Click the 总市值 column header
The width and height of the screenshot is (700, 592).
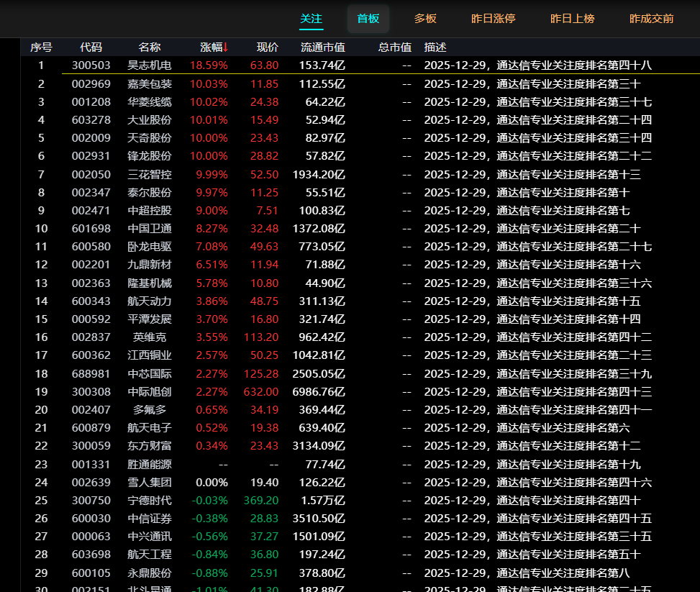coord(395,47)
